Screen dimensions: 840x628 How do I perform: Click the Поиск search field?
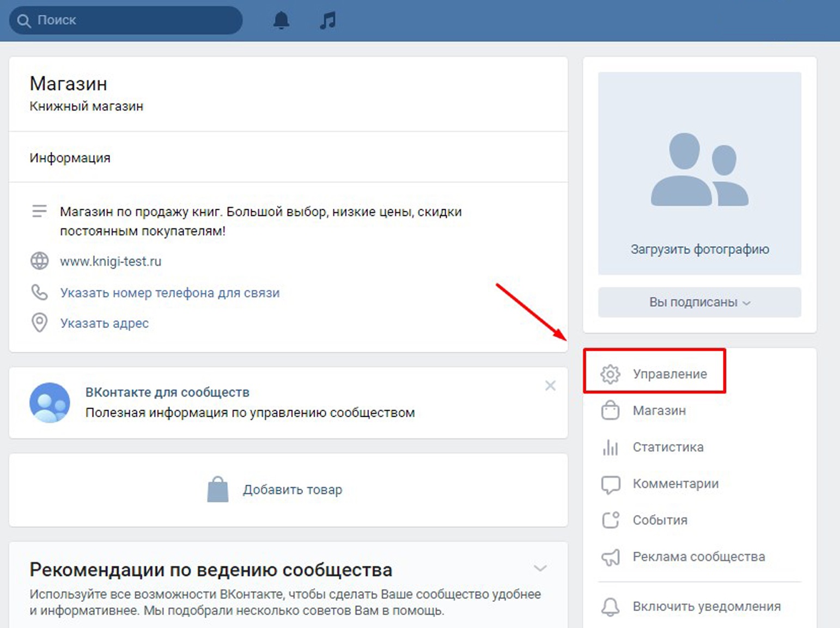pos(131,21)
